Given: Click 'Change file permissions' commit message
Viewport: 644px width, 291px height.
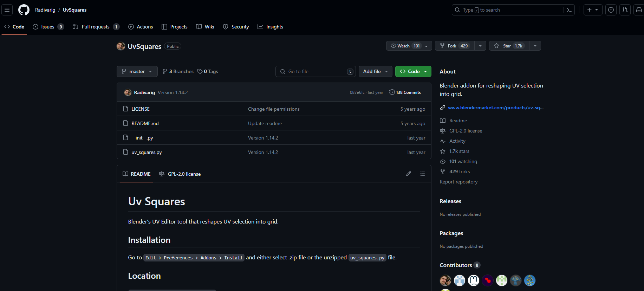Looking at the screenshot, I should pos(274,109).
